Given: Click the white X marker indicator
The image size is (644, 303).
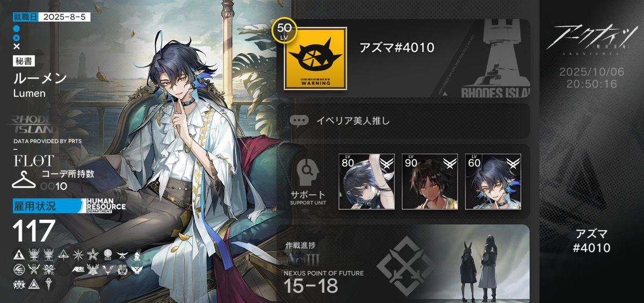Looking at the screenshot, I should click(x=17, y=47).
